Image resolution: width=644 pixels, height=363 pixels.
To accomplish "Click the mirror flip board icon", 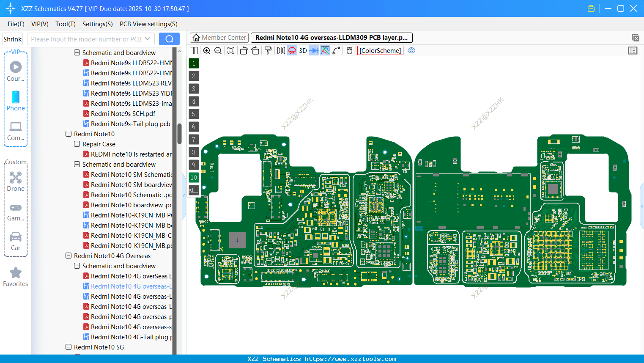I will click(x=281, y=51).
